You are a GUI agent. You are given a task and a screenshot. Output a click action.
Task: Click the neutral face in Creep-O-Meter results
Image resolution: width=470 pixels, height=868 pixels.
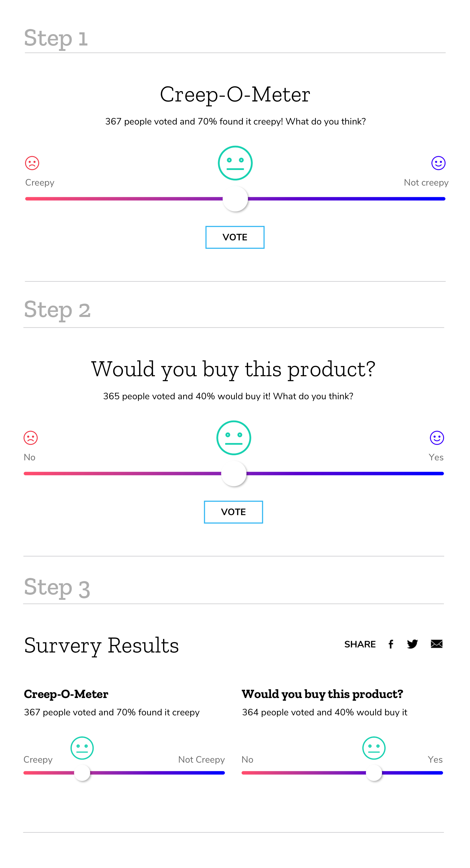82,748
